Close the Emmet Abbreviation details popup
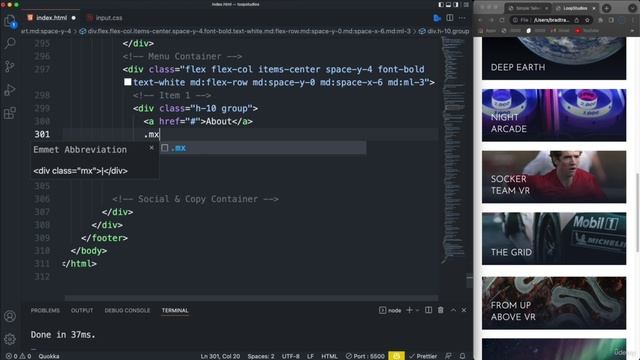The width and height of the screenshot is (640, 360). (151, 148)
